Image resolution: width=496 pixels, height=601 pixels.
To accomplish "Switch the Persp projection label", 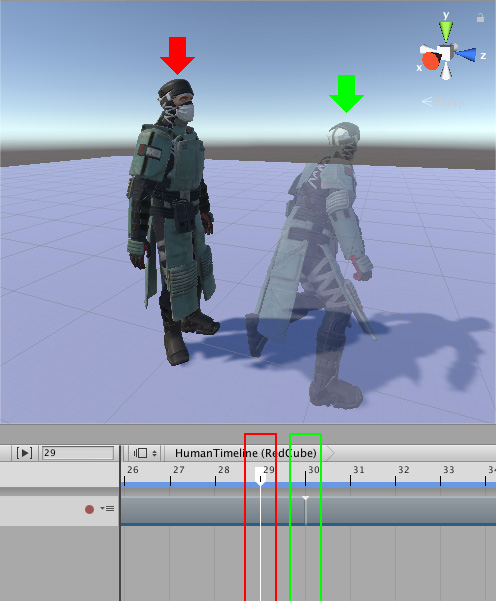I will (443, 102).
